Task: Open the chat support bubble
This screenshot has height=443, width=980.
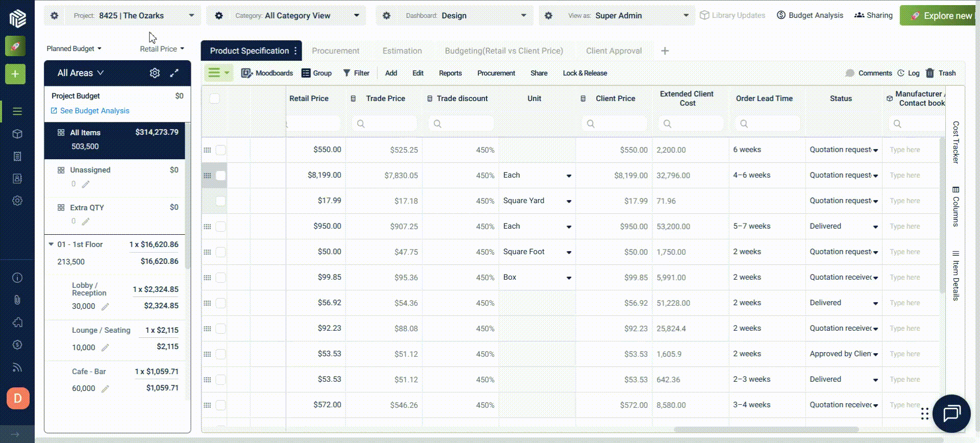Action: 951,413
